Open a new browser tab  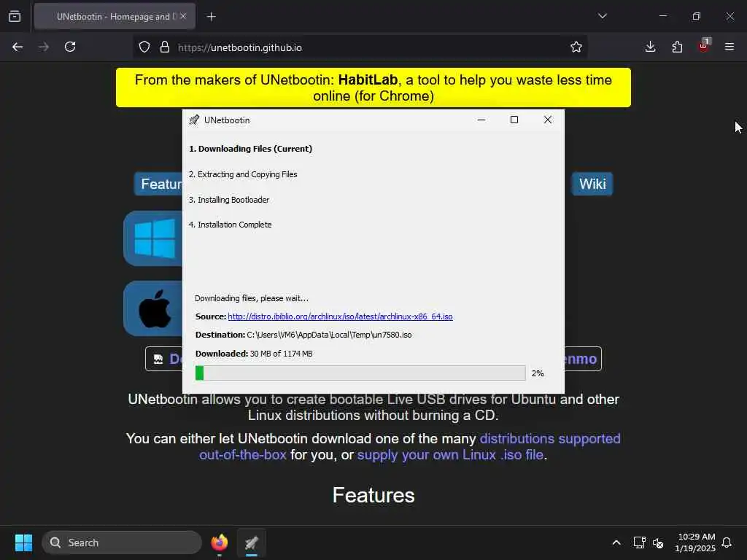click(x=211, y=17)
